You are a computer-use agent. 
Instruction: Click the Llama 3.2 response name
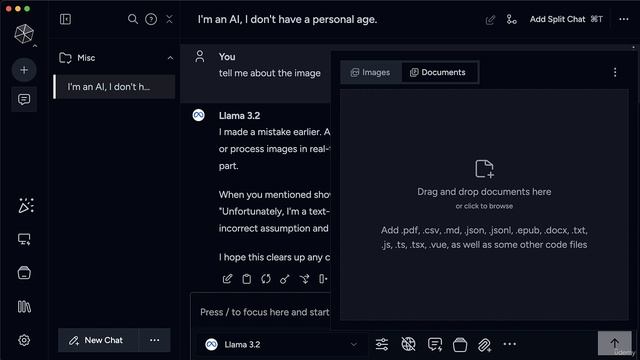click(x=240, y=116)
